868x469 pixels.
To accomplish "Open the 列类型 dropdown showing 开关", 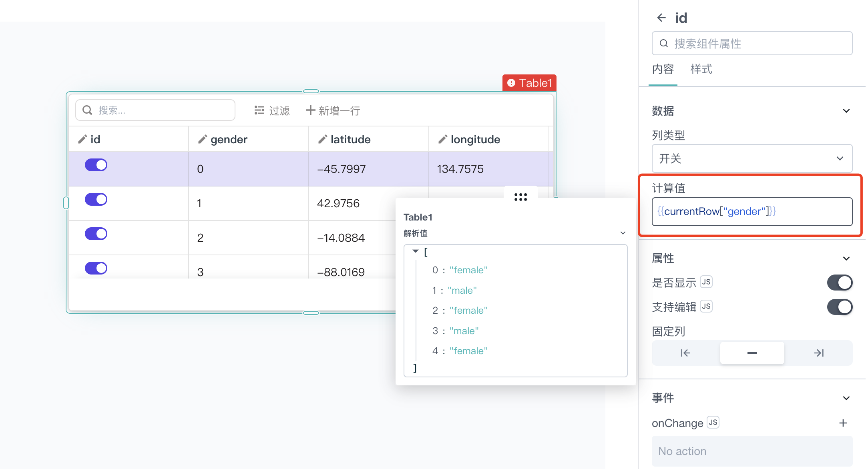I will point(752,158).
